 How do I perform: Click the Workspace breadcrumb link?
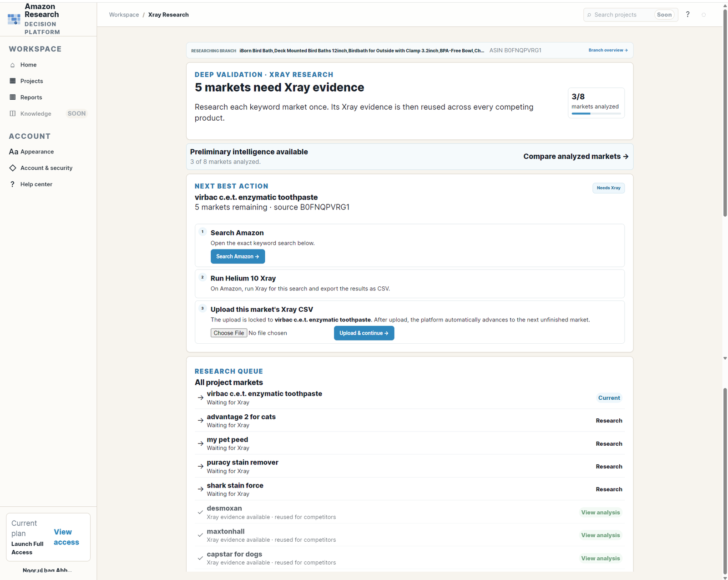point(124,15)
